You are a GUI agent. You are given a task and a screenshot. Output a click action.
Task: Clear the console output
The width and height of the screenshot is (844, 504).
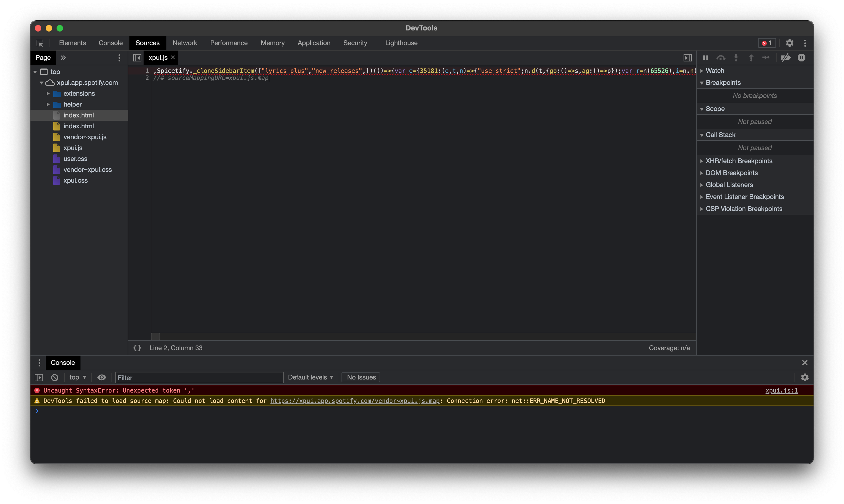click(55, 377)
